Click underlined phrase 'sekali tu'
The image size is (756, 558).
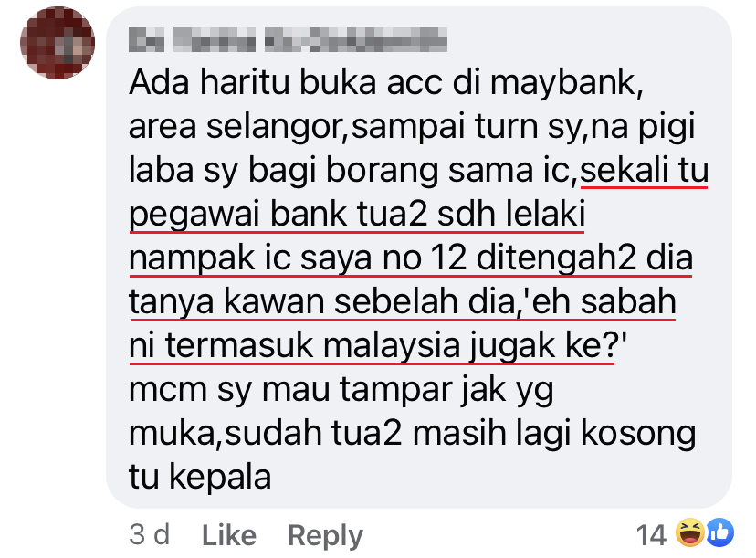pos(644,171)
